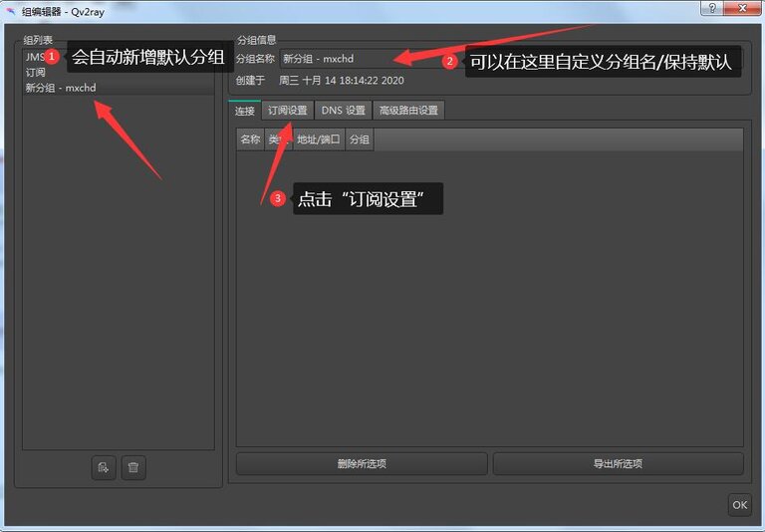Click the question mark help button
Screen dimensions: 765x532
point(711,8)
